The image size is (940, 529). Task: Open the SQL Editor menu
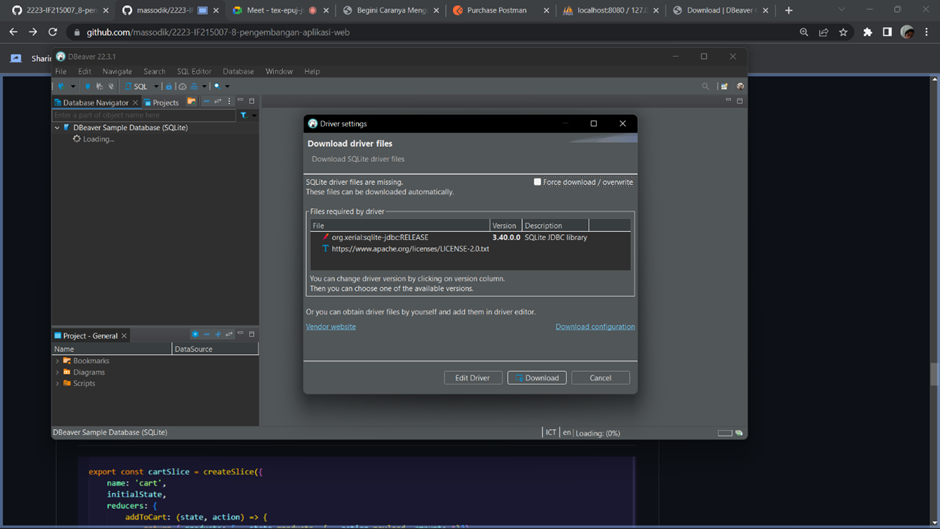click(x=194, y=71)
